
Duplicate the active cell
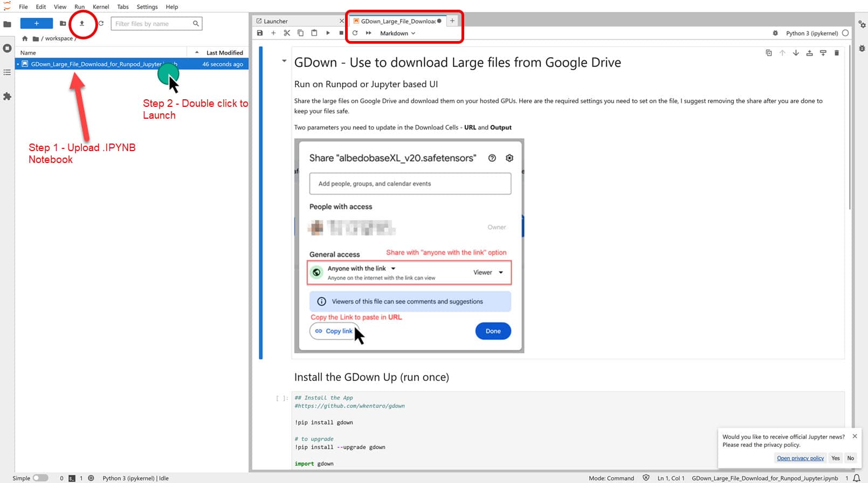pyautogui.click(x=769, y=53)
